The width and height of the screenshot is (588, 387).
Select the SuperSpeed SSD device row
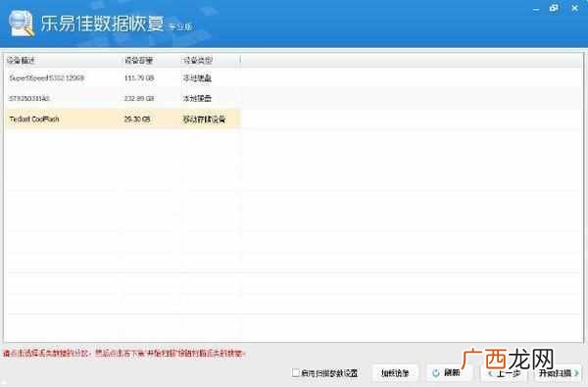pyautogui.click(x=123, y=78)
